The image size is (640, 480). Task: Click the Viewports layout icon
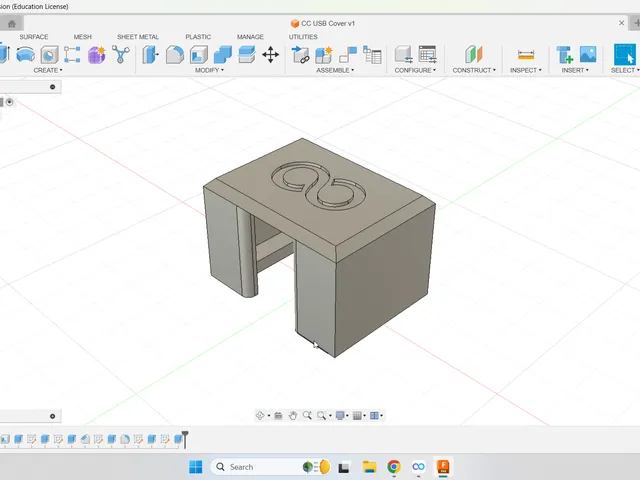tap(374, 416)
